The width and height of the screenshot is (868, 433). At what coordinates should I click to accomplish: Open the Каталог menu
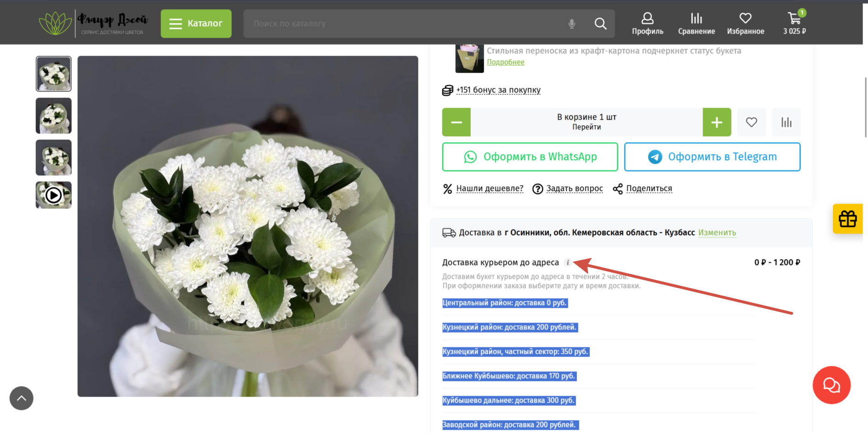[x=196, y=23]
